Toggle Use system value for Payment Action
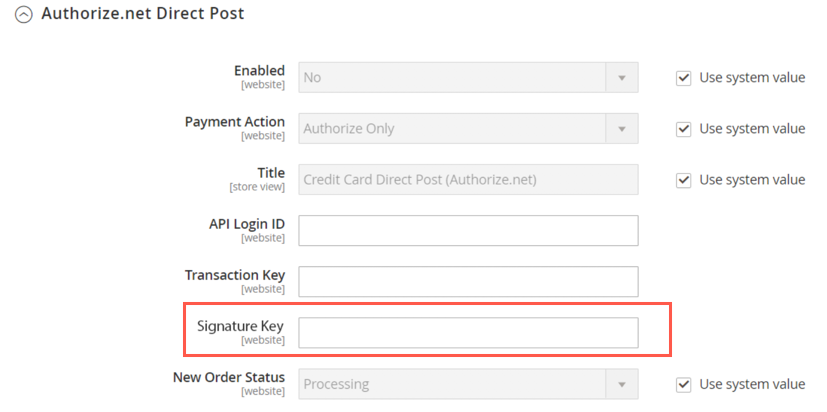Image resolution: width=827 pixels, height=412 pixels. [684, 129]
